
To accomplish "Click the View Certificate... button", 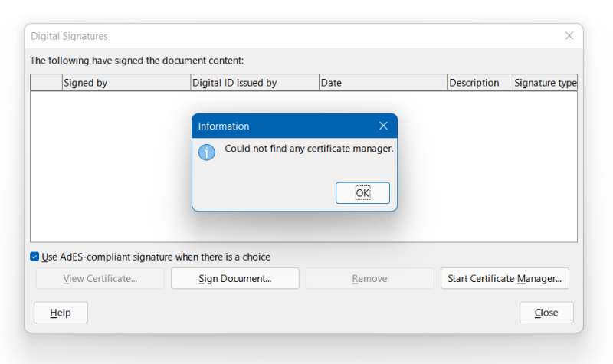I will 100,279.
